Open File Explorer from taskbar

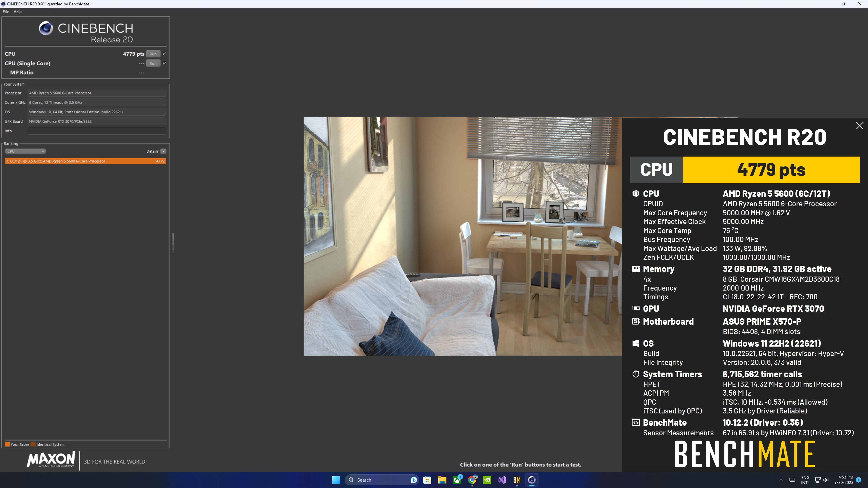tap(442, 480)
